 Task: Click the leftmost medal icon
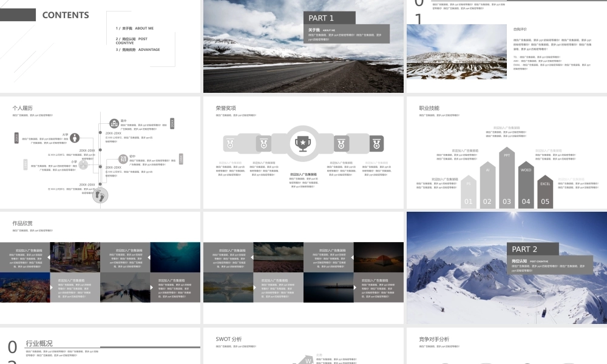click(x=229, y=144)
